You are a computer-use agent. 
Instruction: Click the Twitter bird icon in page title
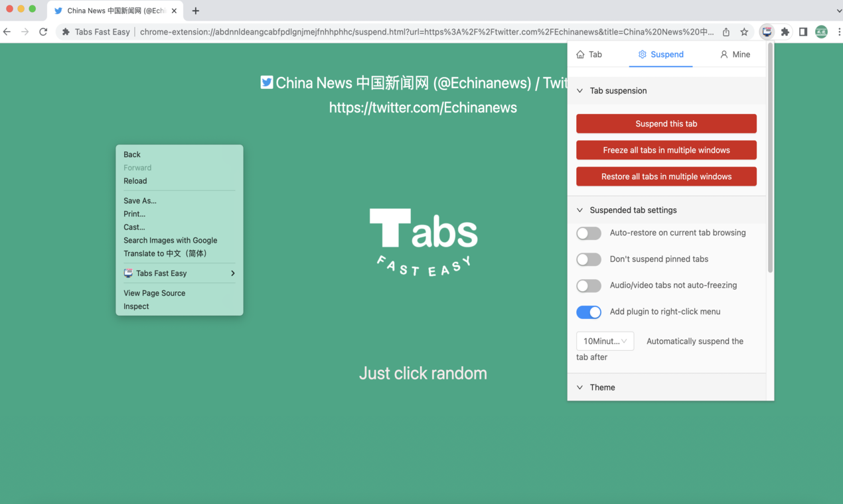click(267, 82)
